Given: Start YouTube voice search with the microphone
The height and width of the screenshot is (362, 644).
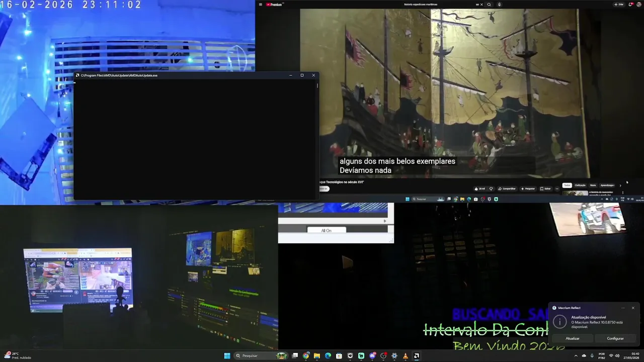Looking at the screenshot, I should coord(499,5).
